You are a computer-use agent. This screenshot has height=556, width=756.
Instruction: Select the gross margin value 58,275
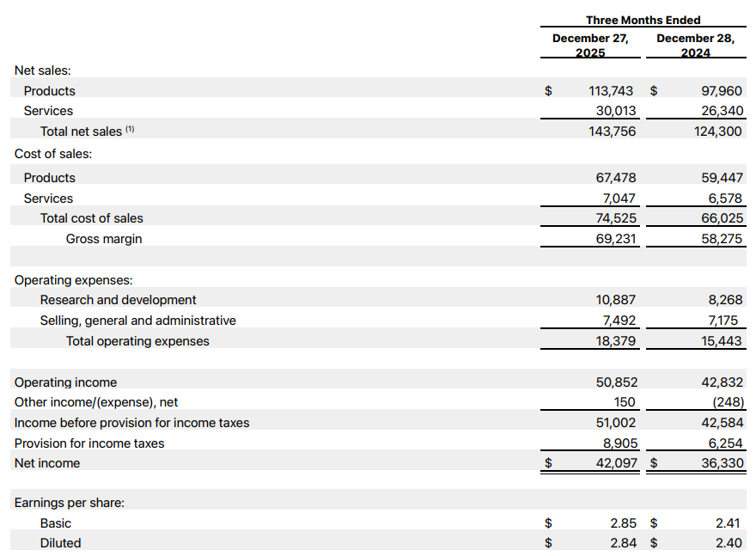coord(722,239)
